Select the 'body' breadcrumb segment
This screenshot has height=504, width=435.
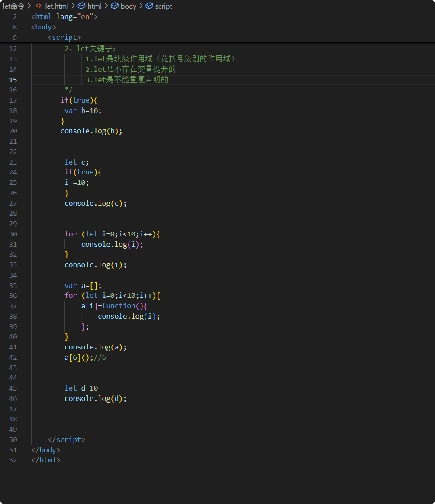(129, 6)
